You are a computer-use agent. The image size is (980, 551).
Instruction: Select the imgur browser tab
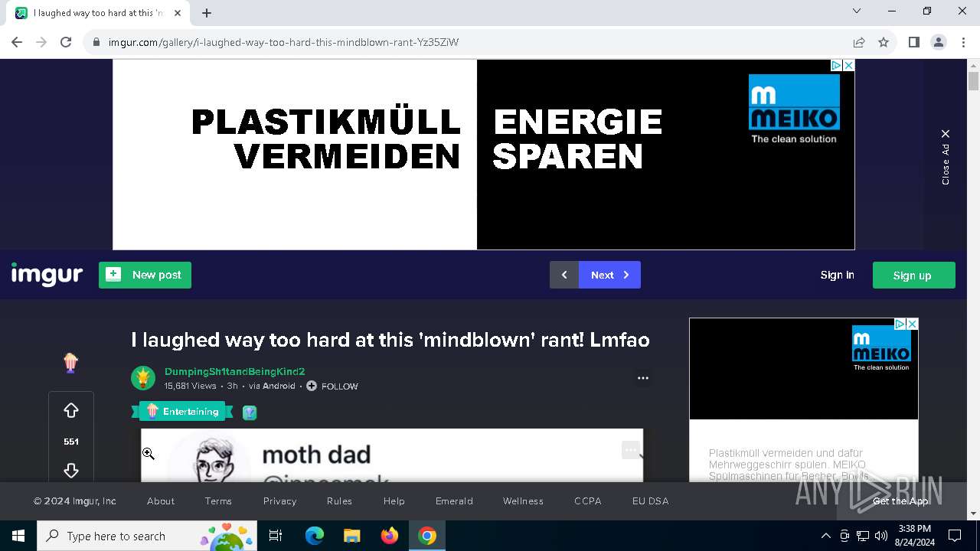coord(98,13)
